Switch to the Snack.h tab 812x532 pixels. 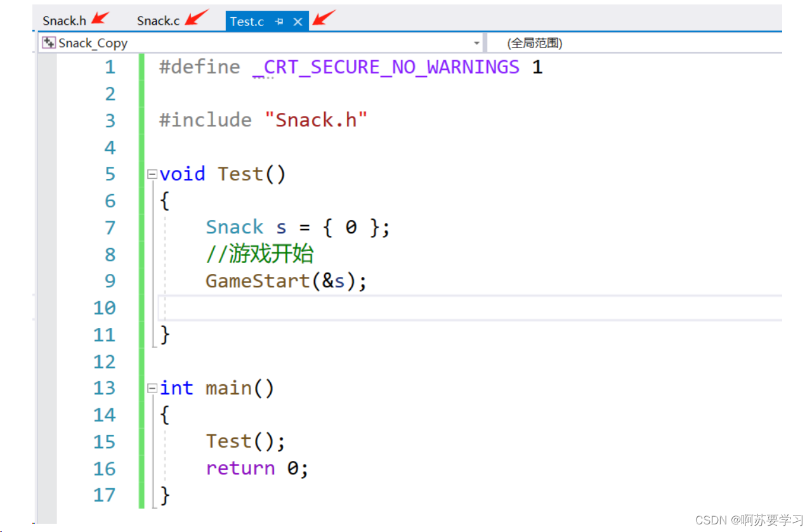pyautogui.click(x=64, y=21)
